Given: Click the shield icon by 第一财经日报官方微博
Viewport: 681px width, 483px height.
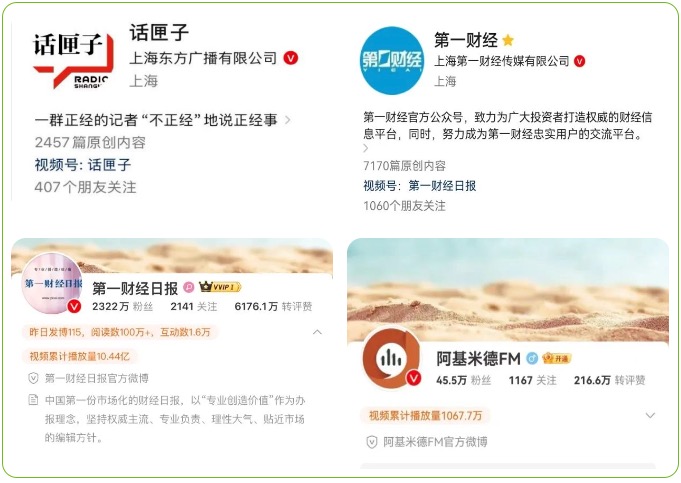Looking at the screenshot, I should (x=33, y=378).
